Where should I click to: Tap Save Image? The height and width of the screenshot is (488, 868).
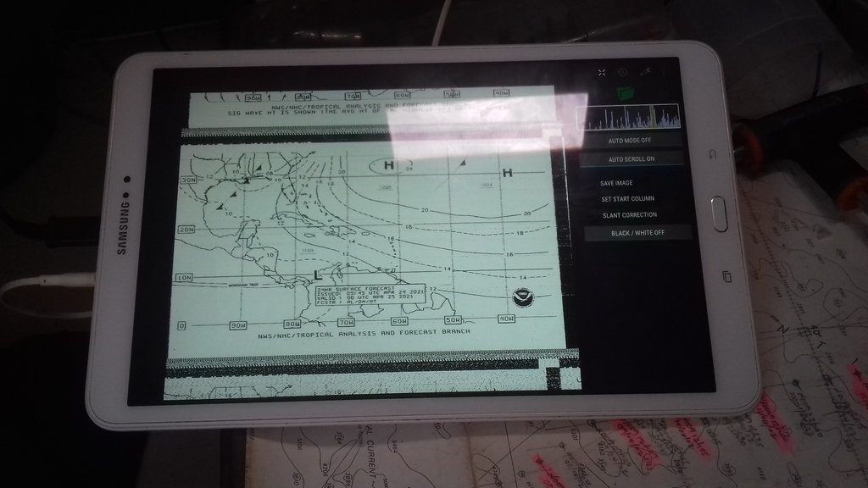(616, 183)
